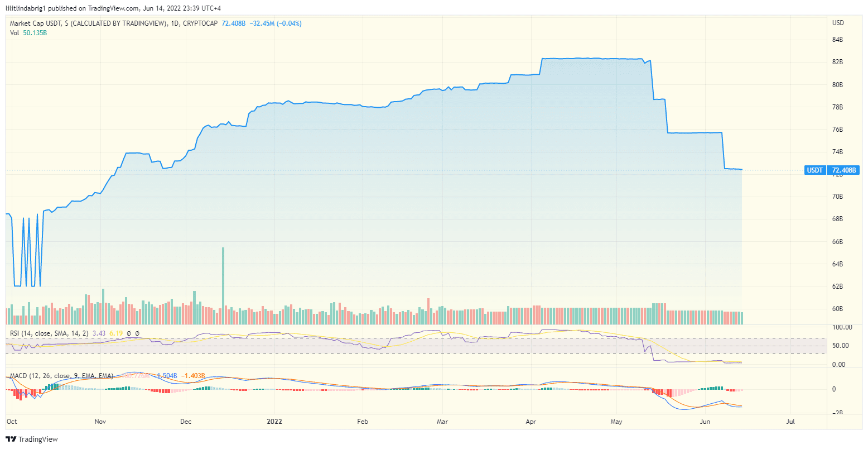Click the lilitlindabrig1 TradingView.com publish link

coord(67,8)
